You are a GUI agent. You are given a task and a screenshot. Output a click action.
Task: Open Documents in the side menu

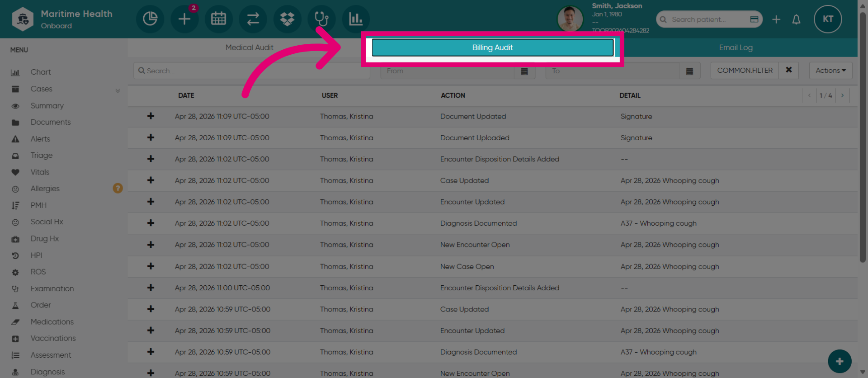point(51,122)
